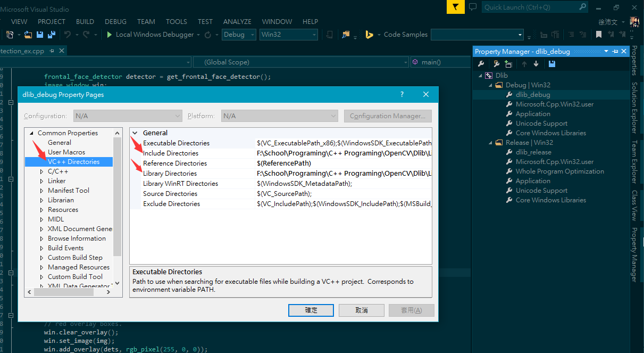Image resolution: width=644 pixels, height=353 pixels.
Task: Click the Properties wrench icon in Property Manager
Action: coord(481,64)
